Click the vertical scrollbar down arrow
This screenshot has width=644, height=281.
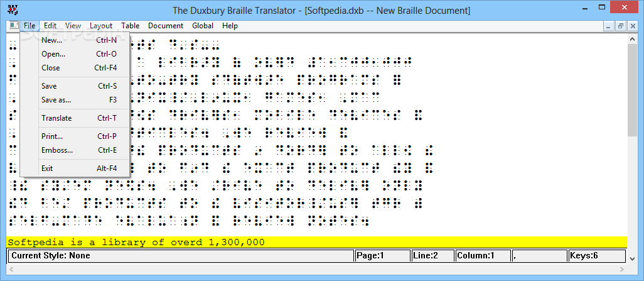[633, 258]
